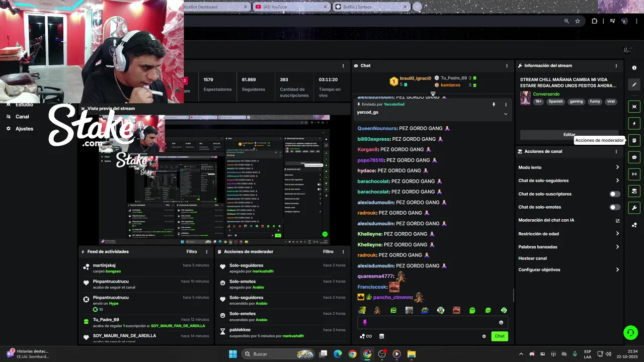Toggle the chat bubble panel icon
This screenshot has width=644, height=362.
click(x=634, y=157)
